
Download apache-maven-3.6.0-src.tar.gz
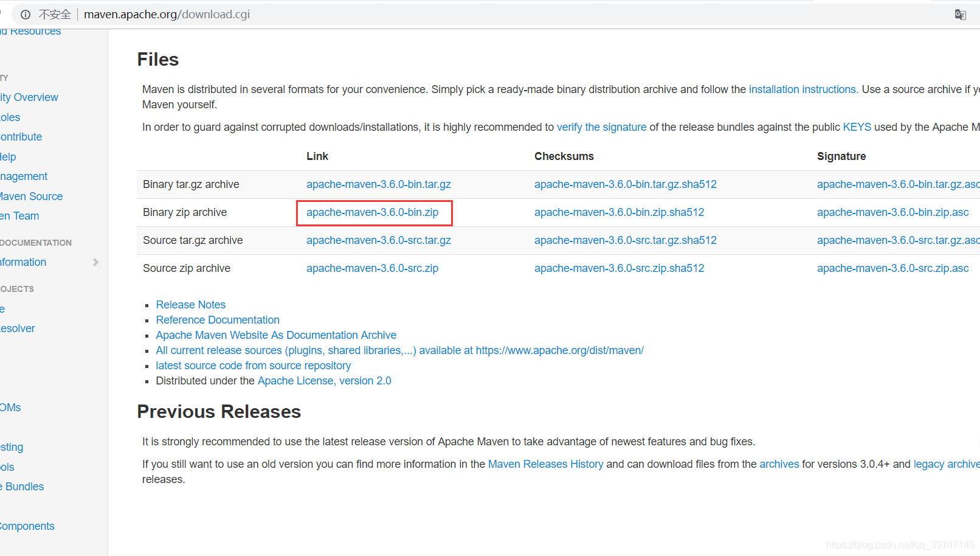click(x=379, y=240)
